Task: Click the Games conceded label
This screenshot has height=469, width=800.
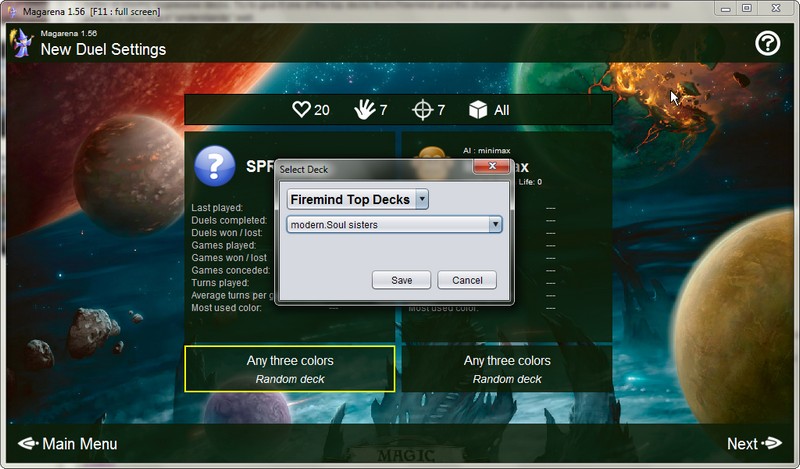Action: pyautogui.click(x=230, y=270)
